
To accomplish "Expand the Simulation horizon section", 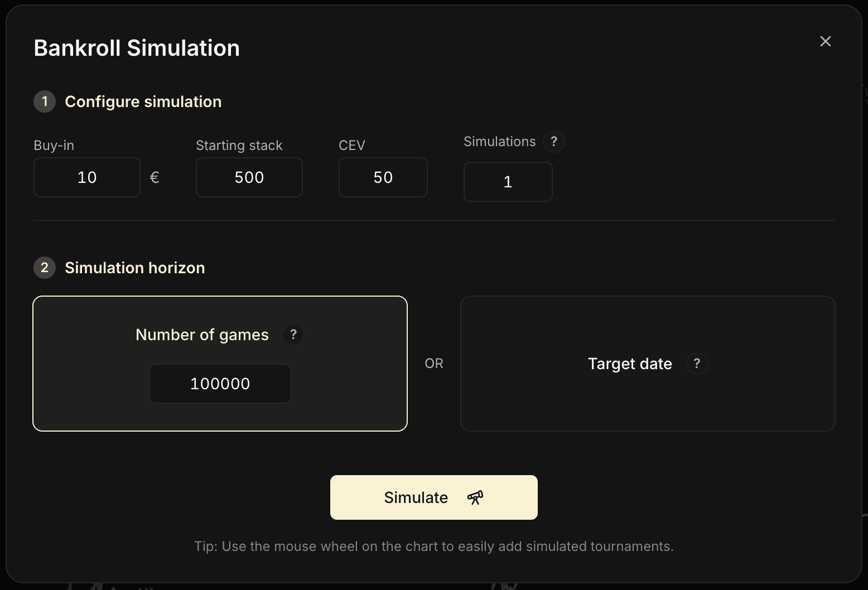I will pyautogui.click(x=134, y=268).
